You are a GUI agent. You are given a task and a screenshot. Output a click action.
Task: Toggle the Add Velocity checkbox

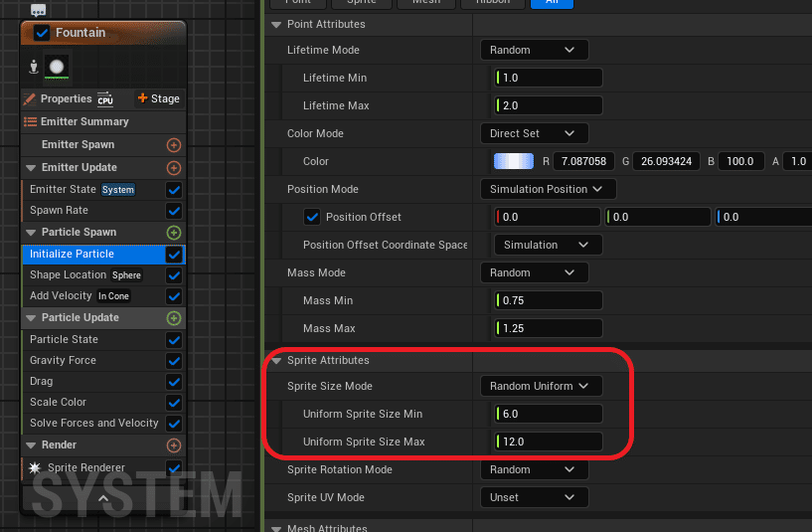(x=174, y=296)
